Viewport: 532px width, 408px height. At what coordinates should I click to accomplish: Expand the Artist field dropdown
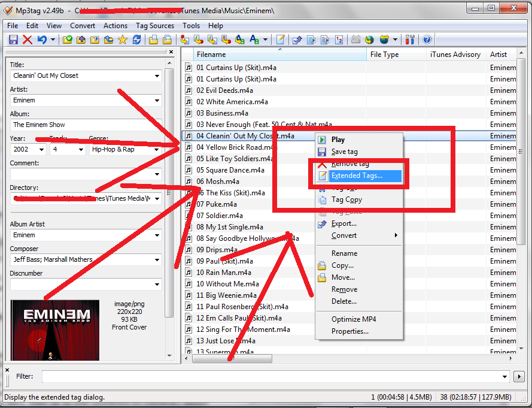(157, 100)
